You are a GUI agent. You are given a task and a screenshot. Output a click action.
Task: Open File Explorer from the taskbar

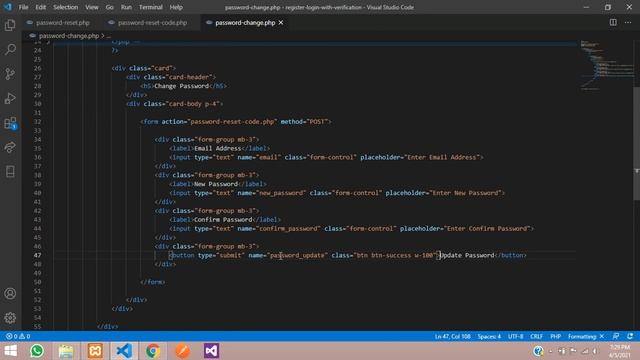(x=66, y=351)
